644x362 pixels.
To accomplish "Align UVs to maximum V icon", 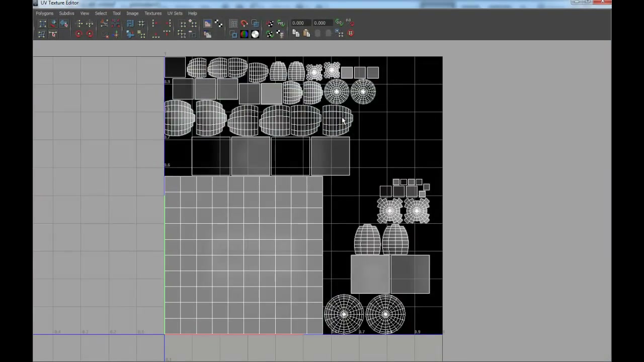I will coord(167,34).
